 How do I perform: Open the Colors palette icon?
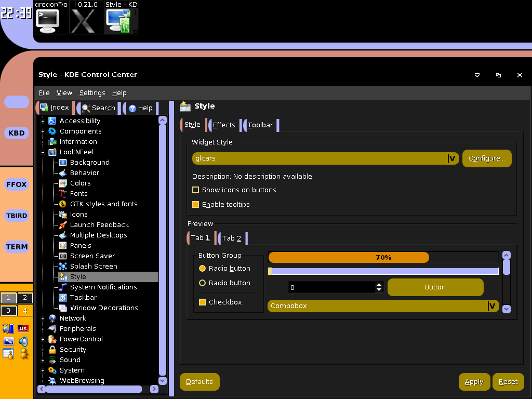(x=63, y=183)
